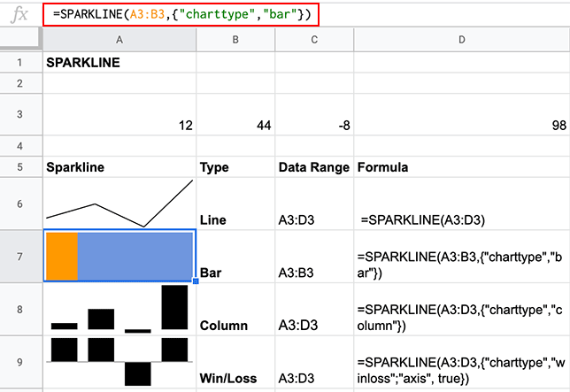Click the SPARKLINE title cell
Screen dimensions: 570x392
click(x=119, y=63)
